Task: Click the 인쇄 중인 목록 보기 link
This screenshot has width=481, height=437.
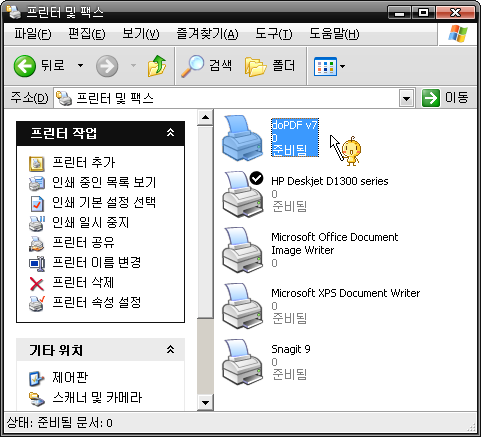Action: click(x=104, y=182)
